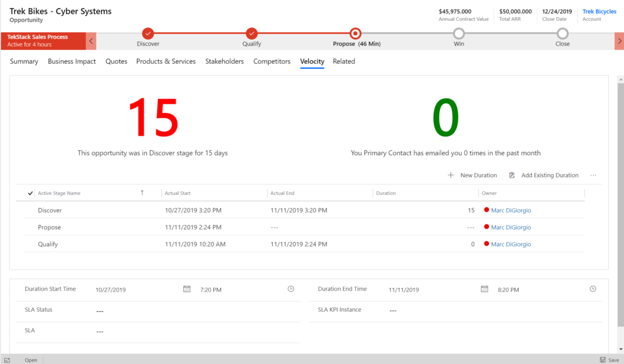Image resolution: width=624 pixels, height=364 pixels.
Task: Click the Save label in footer
Action: [613, 360]
